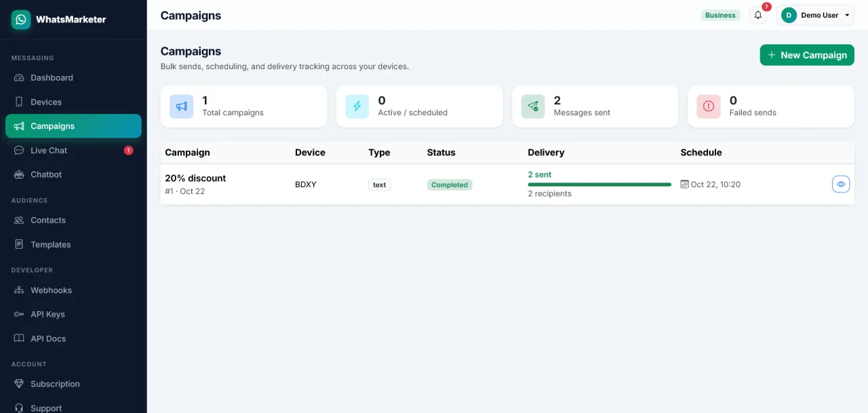Click the '2 recipients' text
868x413 pixels.
pos(550,194)
